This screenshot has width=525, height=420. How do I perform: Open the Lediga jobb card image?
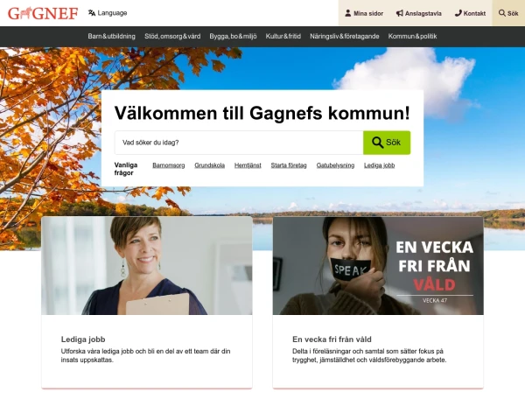(x=147, y=266)
